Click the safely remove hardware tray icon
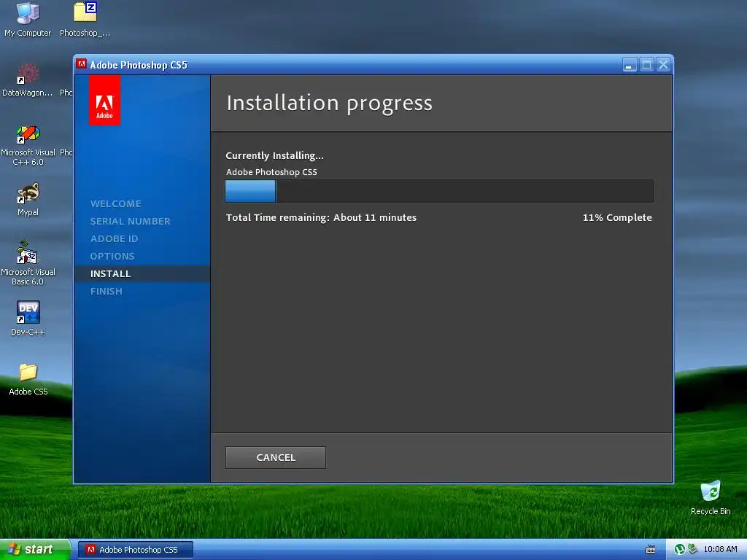The image size is (747, 560). point(692,550)
